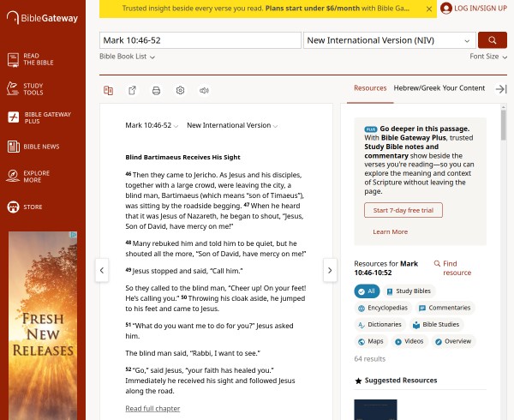Screen dimensions: 514x420
Task: Switch to the Hebrew/Greek tab
Action: pyautogui.click(x=416, y=88)
